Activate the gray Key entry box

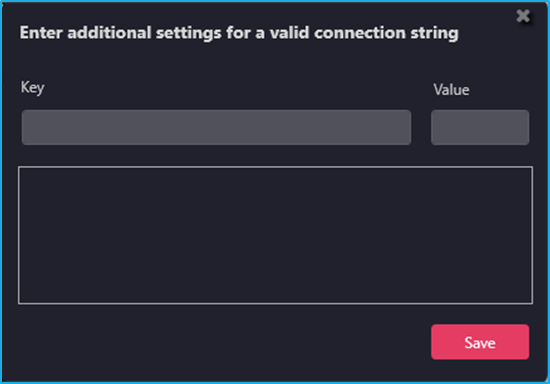click(x=216, y=127)
